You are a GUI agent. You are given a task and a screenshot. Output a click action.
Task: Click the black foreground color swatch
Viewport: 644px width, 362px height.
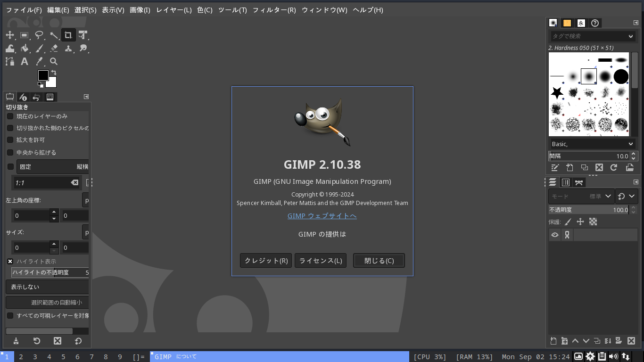(43, 75)
